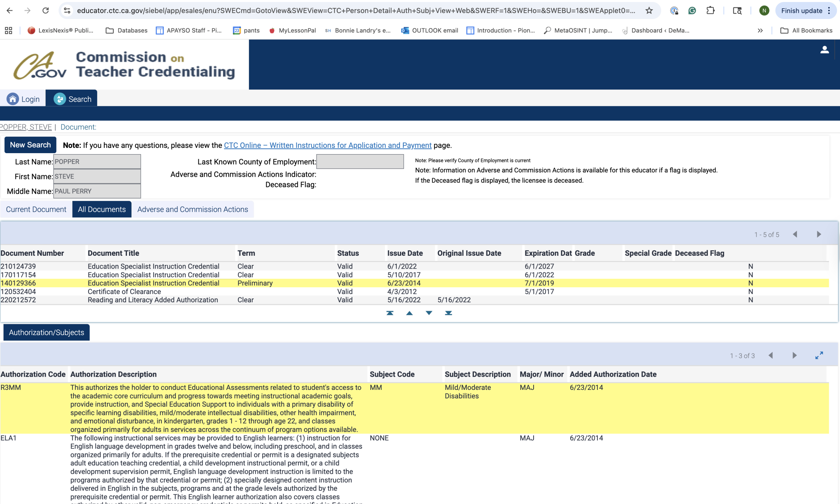
Task: Jump to the first record arrow icon
Action: coord(390,313)
